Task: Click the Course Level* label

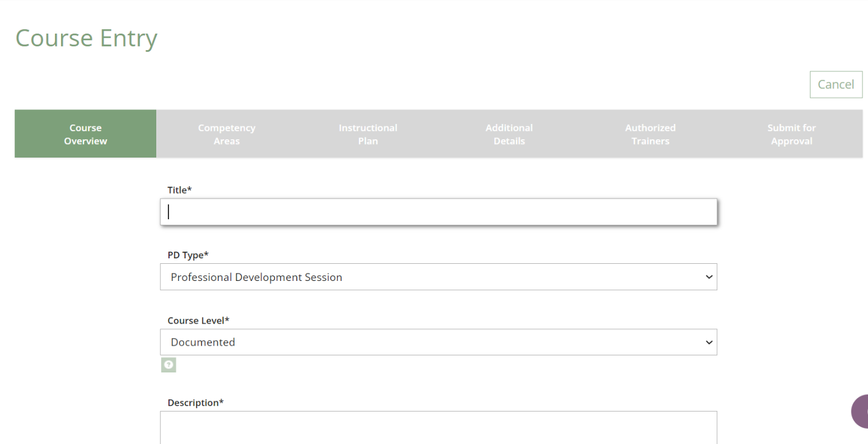Action: [198, 321]
